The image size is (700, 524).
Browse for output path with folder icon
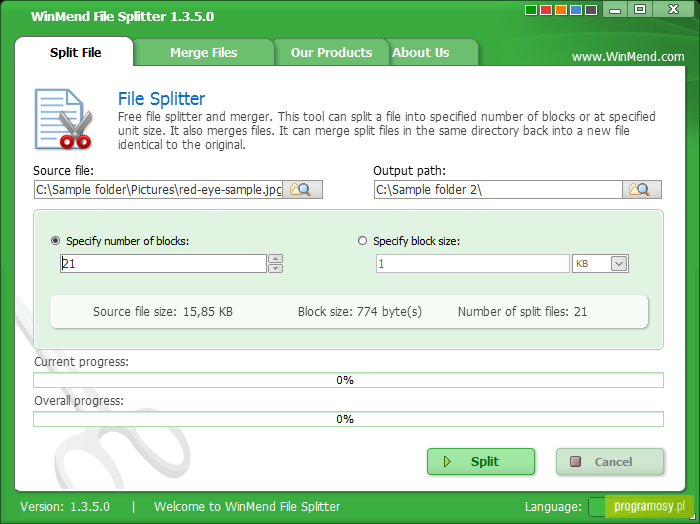coord(641,190)
